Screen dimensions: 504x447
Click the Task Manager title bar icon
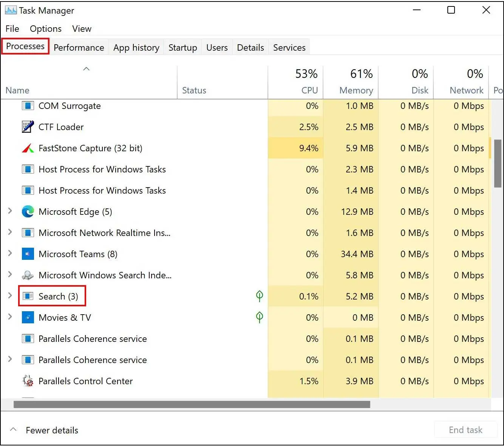click(11, 10)
